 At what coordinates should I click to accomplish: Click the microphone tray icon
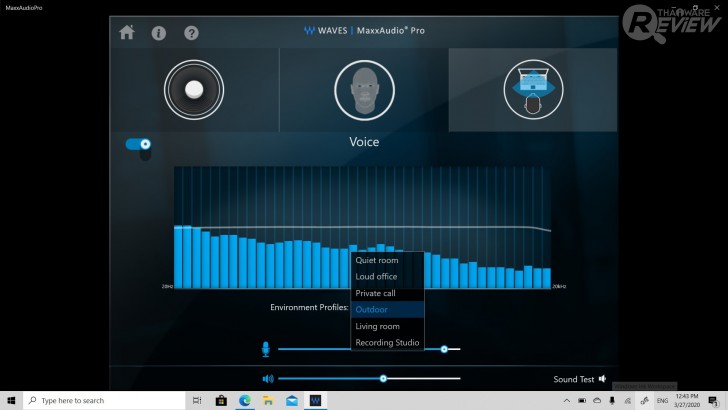[x=612, y=400]
